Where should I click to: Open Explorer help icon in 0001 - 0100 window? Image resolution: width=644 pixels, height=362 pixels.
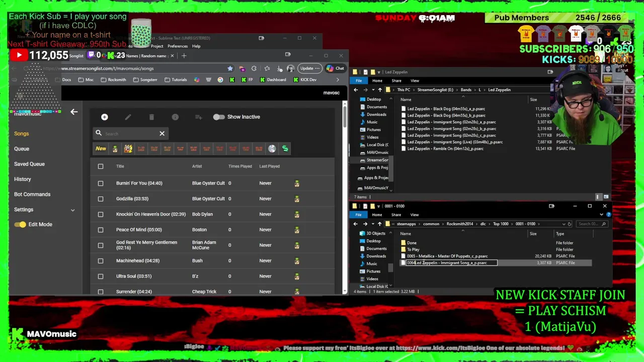(608, 215)
